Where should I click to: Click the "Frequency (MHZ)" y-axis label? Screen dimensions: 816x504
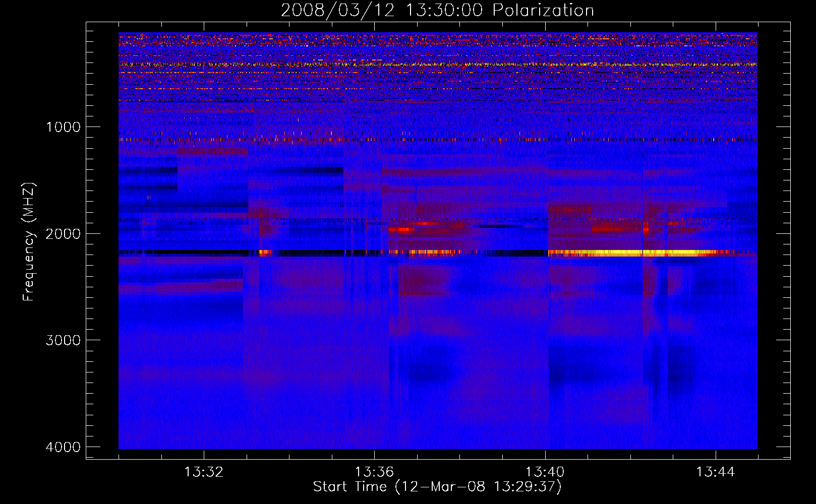coord(29,242)
